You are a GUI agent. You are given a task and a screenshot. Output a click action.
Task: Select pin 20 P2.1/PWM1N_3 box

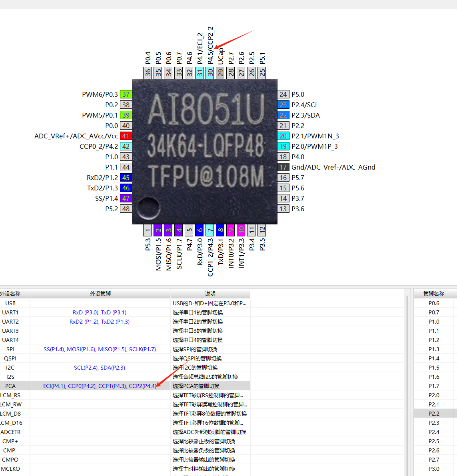(x=283, y=136)
